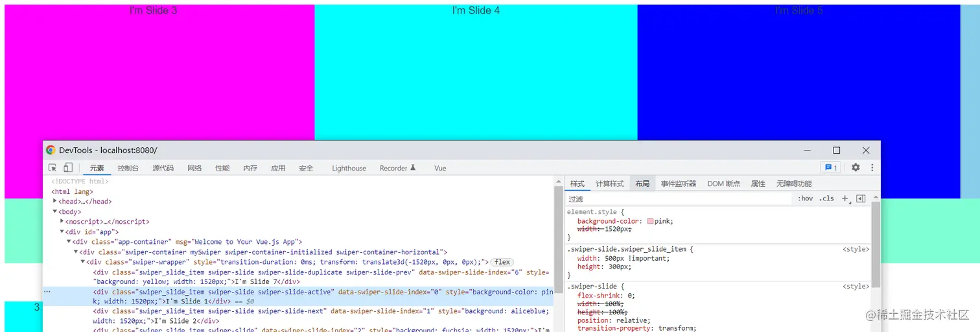Expand the head element node
Image resolution: width=980 pixels, height=332 pixels.
(55, 201)
